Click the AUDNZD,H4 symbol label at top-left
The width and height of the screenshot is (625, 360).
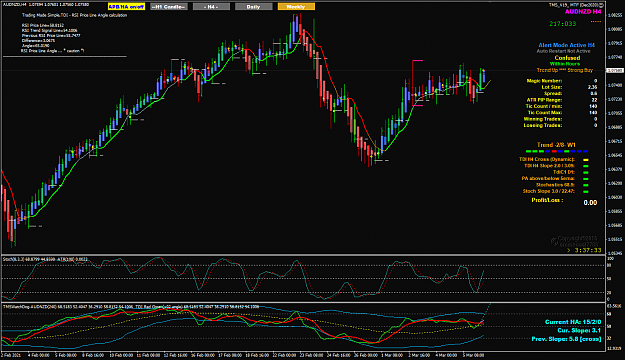(x=15, y=4)
